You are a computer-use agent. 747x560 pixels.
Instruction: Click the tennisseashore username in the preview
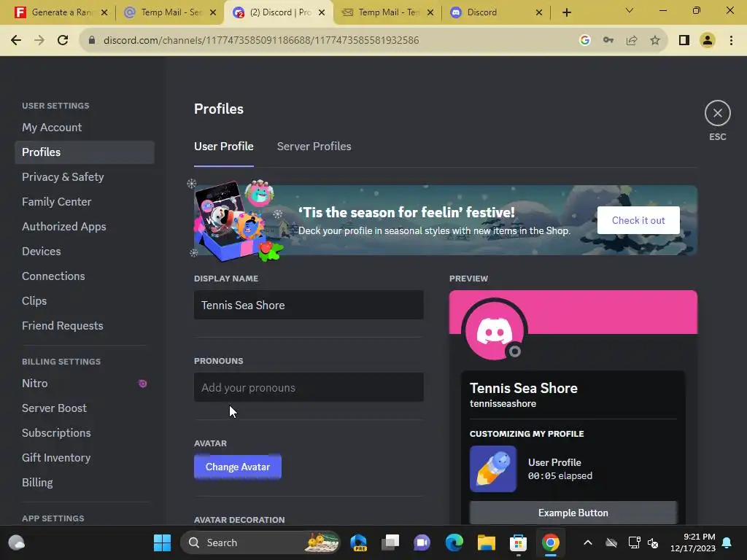(503, 403)
